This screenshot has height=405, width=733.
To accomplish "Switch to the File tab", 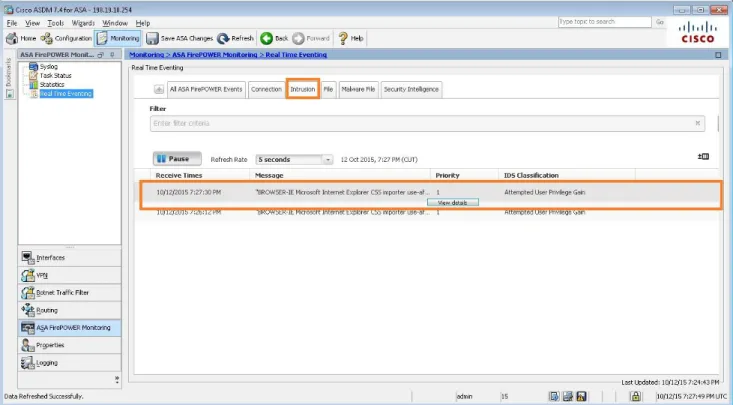I will (328, 89).
